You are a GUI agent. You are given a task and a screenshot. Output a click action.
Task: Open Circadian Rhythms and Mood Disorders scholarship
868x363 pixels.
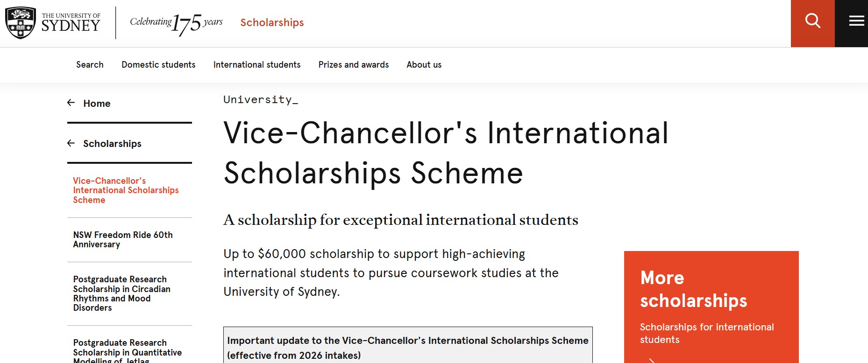pyautogui.click(x=121, y=293)
